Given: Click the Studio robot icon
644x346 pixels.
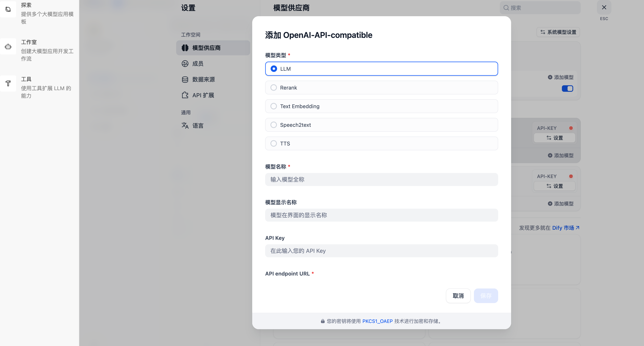Looking at the screenshot, I should pyautogui.click(x=8, y=47).
